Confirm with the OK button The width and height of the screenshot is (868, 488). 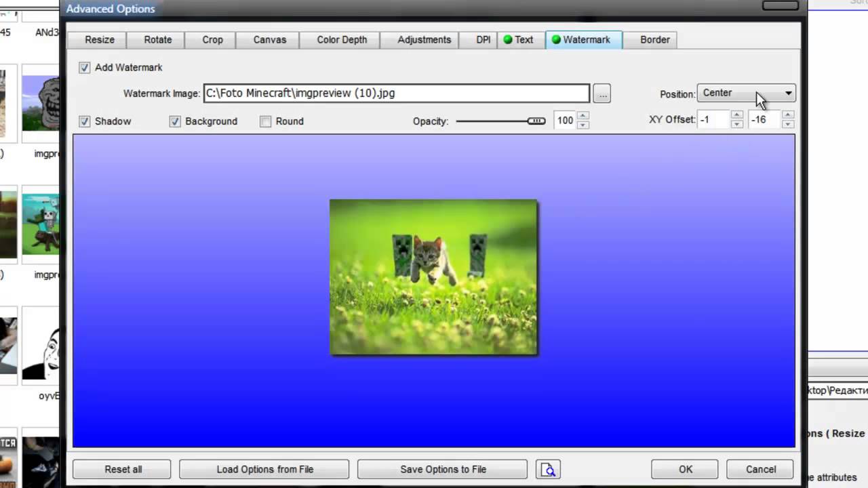(x=685, y=469)
